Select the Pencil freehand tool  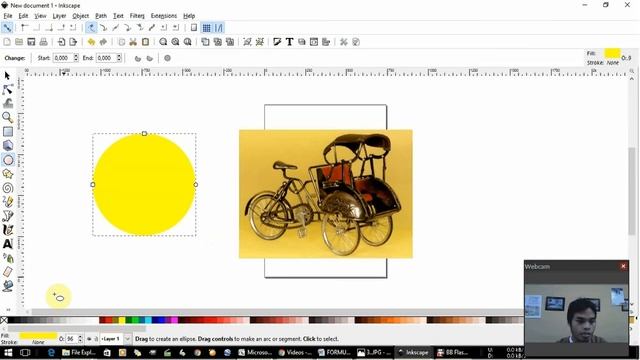[7, 202]
